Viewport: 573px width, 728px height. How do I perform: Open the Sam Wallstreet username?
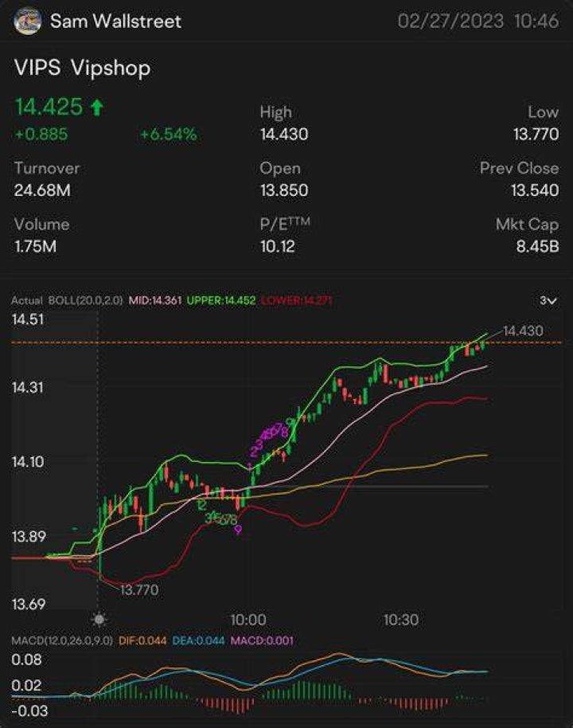[x=115, y=22]
